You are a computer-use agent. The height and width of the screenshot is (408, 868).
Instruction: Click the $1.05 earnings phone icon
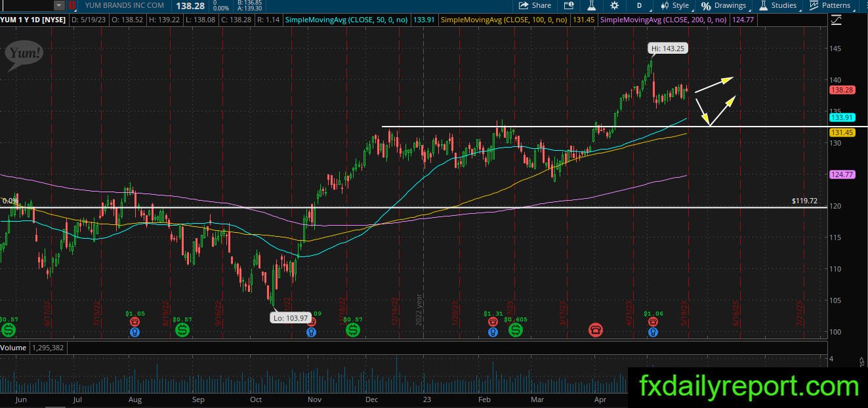point(134,322)
